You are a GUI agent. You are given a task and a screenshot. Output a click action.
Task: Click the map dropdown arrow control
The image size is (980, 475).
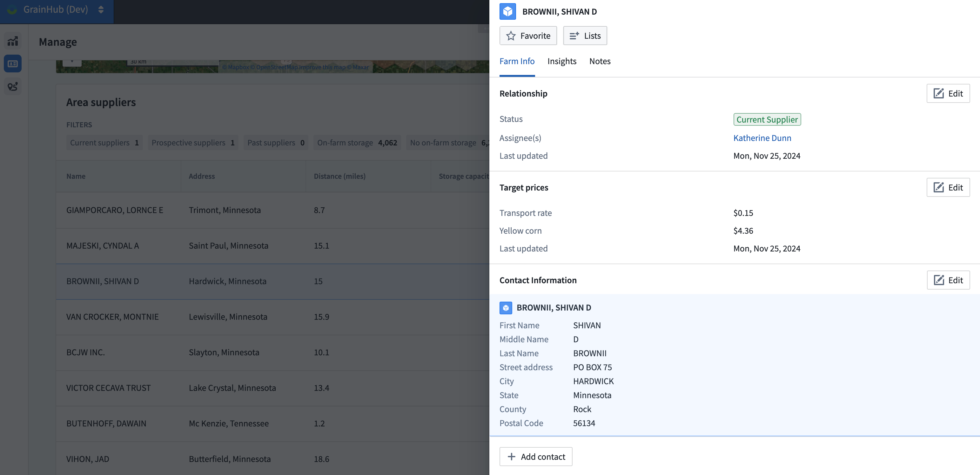coord(72,62)
